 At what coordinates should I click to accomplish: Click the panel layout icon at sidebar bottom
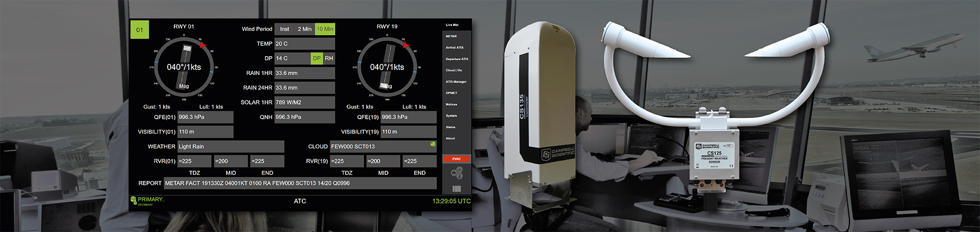[x=456, y=189]
